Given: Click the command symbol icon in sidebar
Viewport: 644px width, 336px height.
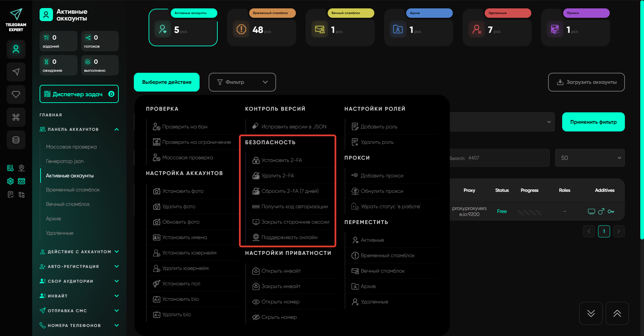Looking at the screenshot, I should (16, 117).
